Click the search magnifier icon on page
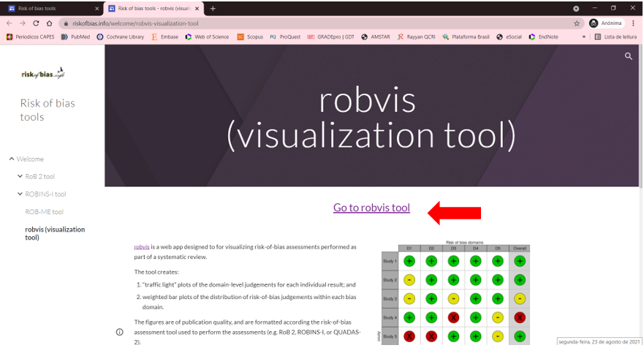Viewport: 644px width, 348px height. coord(628,56)
